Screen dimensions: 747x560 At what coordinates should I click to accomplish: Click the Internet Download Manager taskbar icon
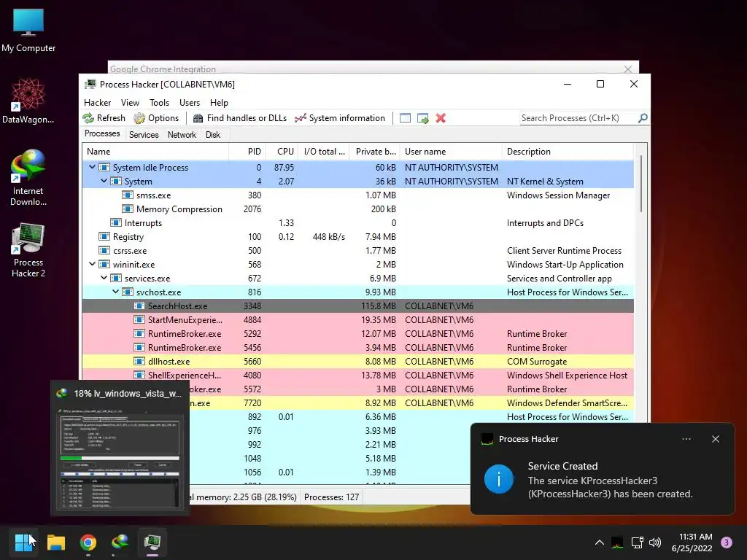pos(120,542)
